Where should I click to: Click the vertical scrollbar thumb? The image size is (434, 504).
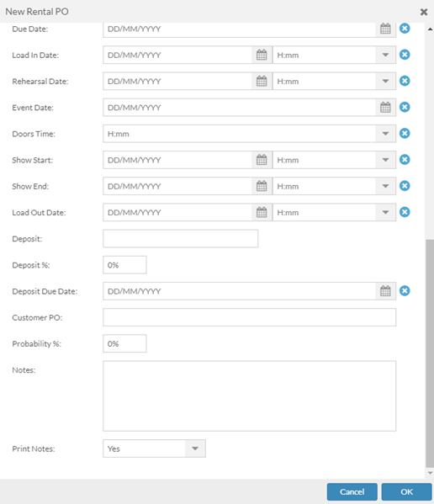pos(430,353)
